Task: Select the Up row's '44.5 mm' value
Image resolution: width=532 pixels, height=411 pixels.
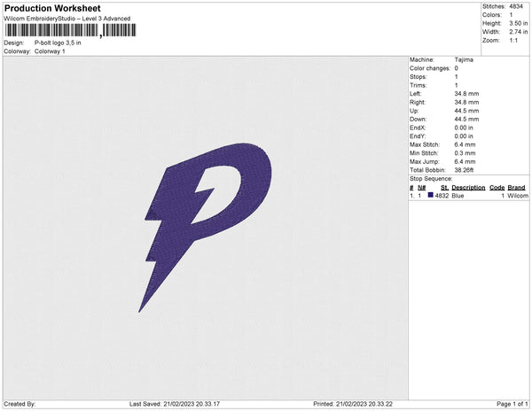Action: click(x=467, y=111)
